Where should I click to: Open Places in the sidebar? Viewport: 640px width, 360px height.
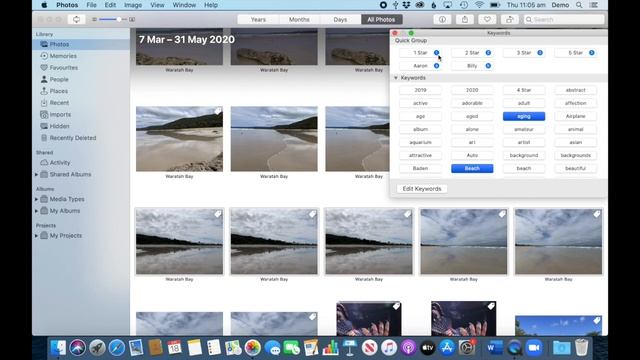coord(58,91)
